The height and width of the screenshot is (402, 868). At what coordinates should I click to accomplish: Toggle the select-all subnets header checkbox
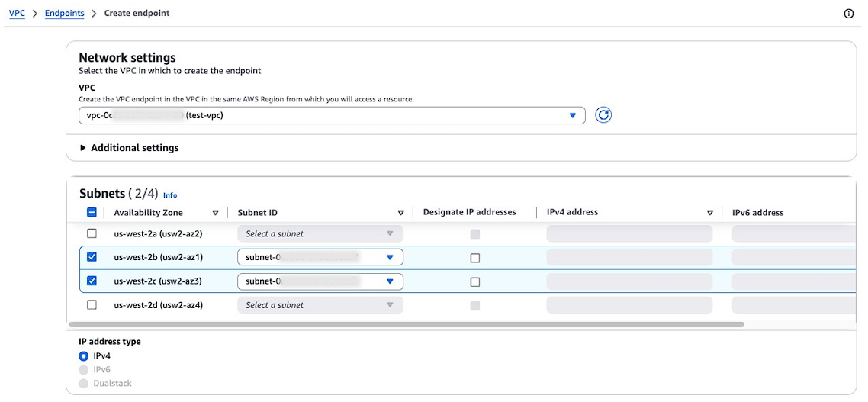pos(92,212)
